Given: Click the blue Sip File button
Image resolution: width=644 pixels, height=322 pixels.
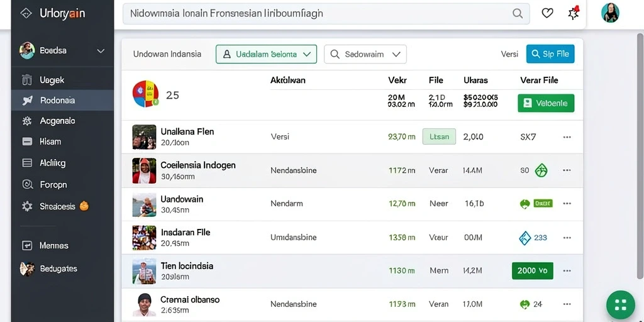Looking at the screenshot, I should [550, 54].
